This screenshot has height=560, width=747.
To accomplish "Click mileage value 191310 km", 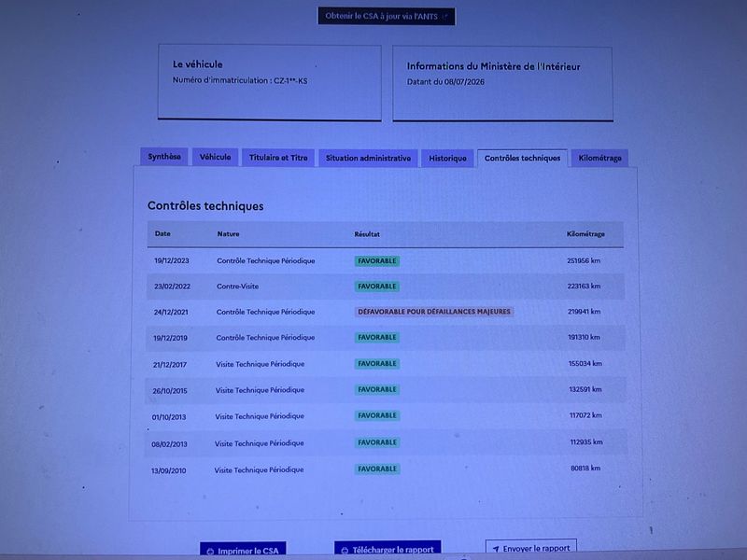I will [x=585, y=338].
